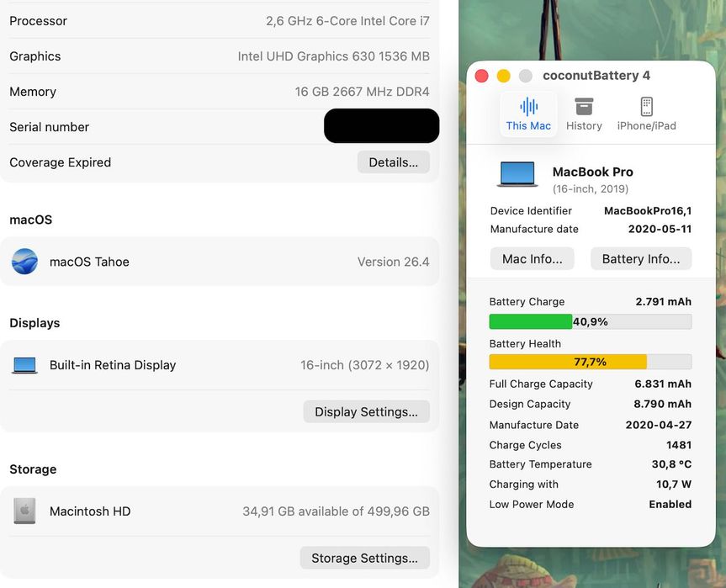Click the Design Capacity value 8.790 mAh
The image size is (726, 588).
[663, 404]
